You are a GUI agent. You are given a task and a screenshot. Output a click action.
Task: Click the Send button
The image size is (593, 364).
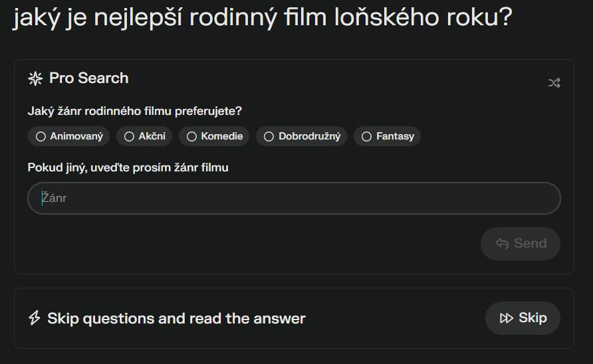click(521, 243)
